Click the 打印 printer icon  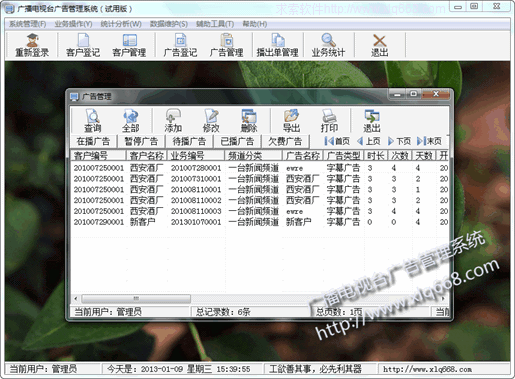click(329, 121)
